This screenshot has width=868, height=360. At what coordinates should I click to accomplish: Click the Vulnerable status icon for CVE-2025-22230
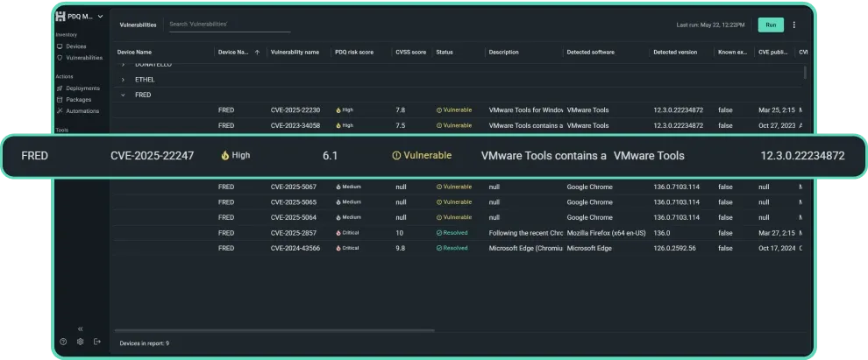[x=439, y=110]
